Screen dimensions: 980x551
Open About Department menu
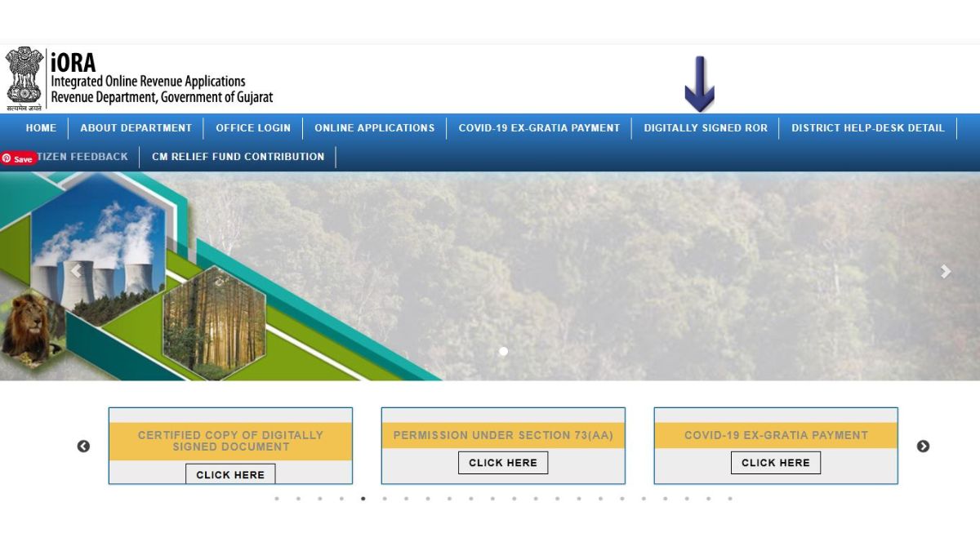click(136, 128)
